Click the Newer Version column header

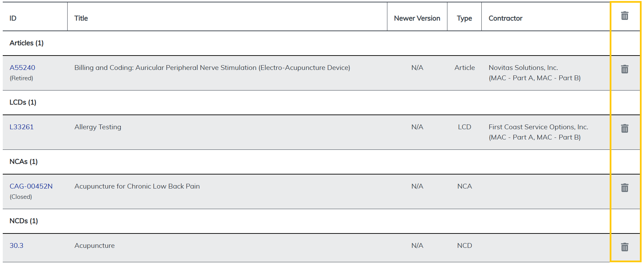click(417, 18)
